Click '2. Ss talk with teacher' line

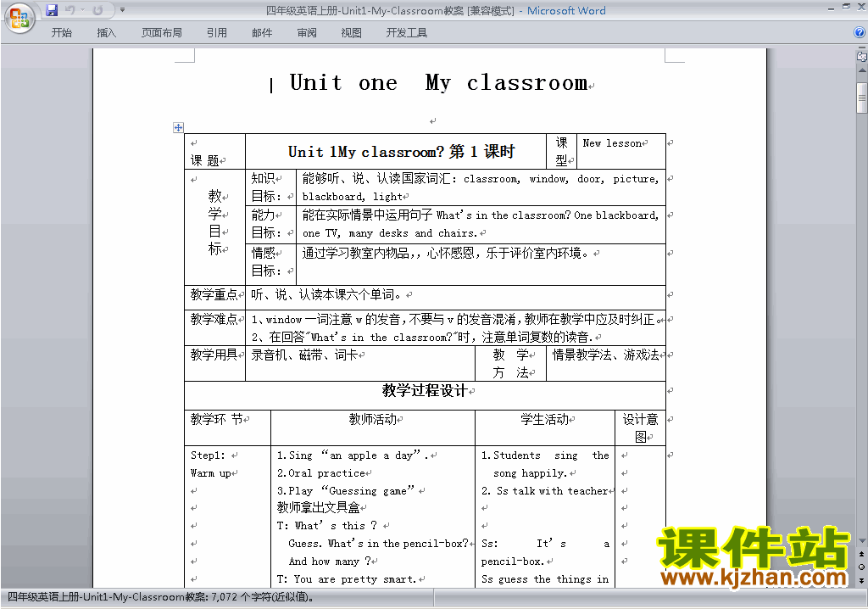pos(545,491)
